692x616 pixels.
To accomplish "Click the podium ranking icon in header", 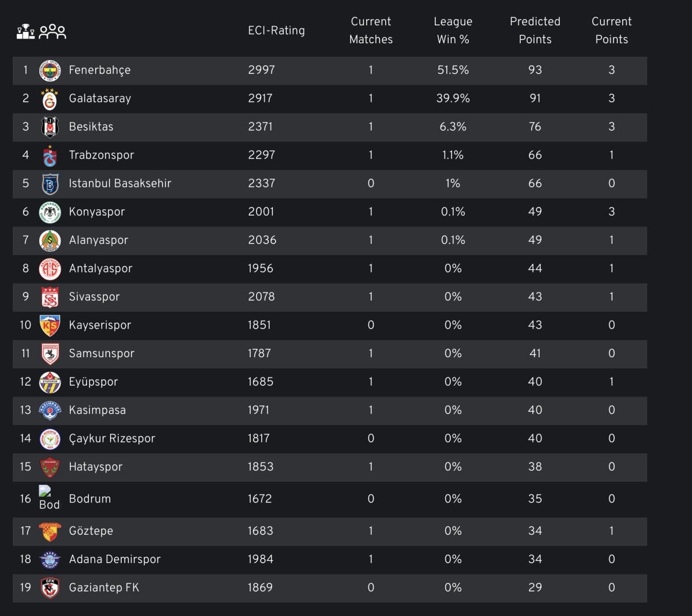I will (x=25, y=31).
